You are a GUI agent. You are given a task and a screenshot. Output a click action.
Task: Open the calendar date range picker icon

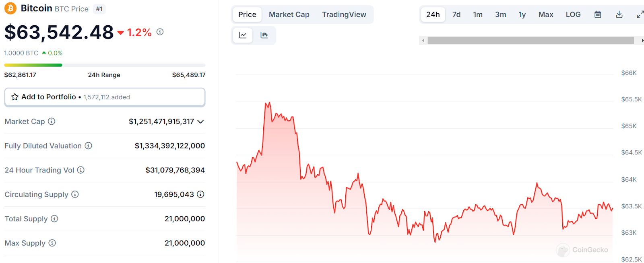coord(597,14)
